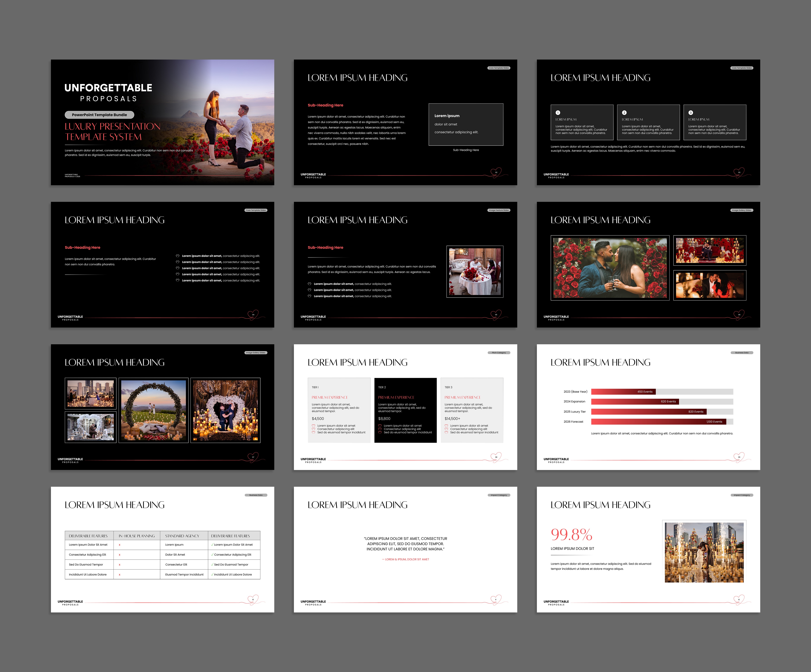The width and height of the screenshot is (811, 672).
Task: Select the quote attribution LOREM & IPSUM, DOLOR SIT AMET
Action: [x=405, y=559]
